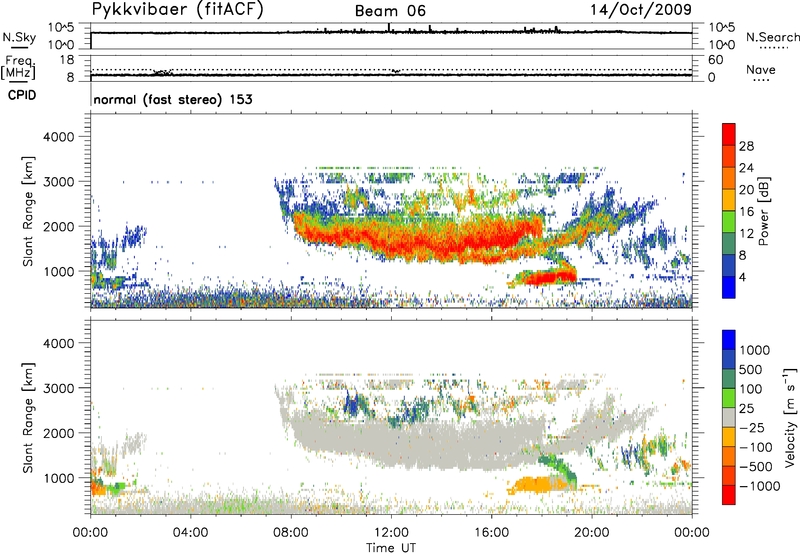The image size is (800, 554).
Task: Click the N.Search legend label
Action: click(772, 37)
